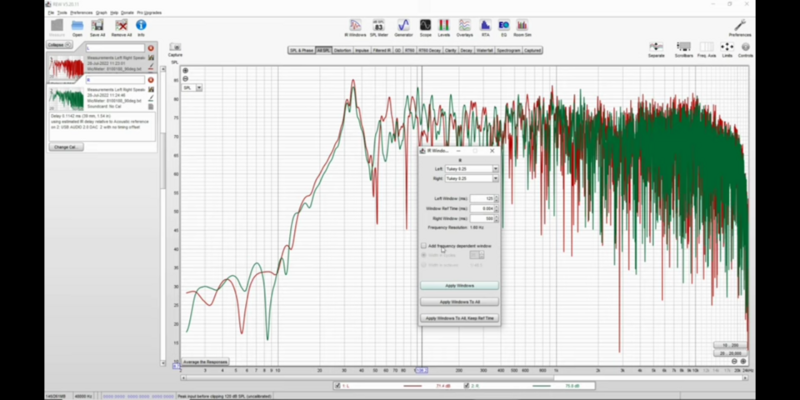Open the RTA analyzer
Image resolution: width=800 pixels, height=400 pixels.
pyautogui.click(x=485, y=26)
